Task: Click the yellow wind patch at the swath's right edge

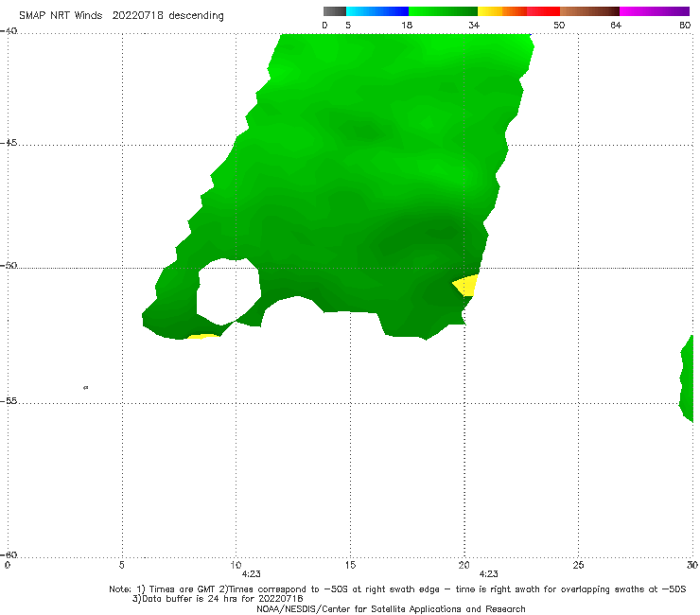Action: tap(465, 286)
